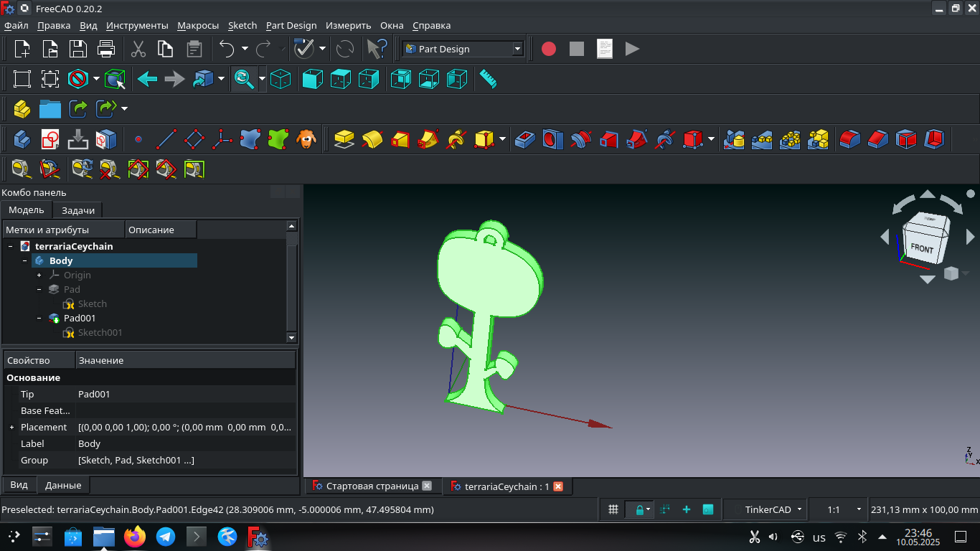Open Firefox from the taskbar
The image size is (980, 551).
135,536
